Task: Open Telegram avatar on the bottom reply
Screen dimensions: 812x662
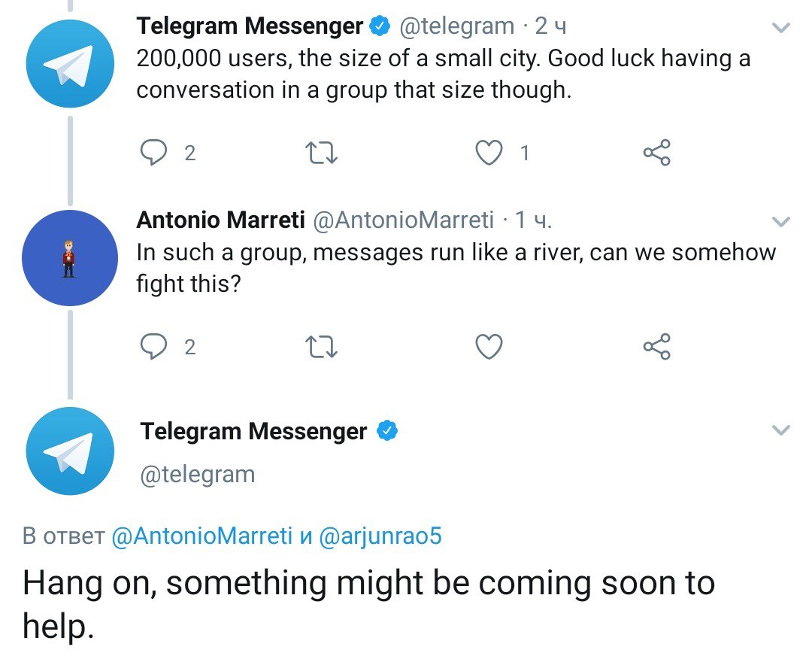Action: tap(69, 451)
